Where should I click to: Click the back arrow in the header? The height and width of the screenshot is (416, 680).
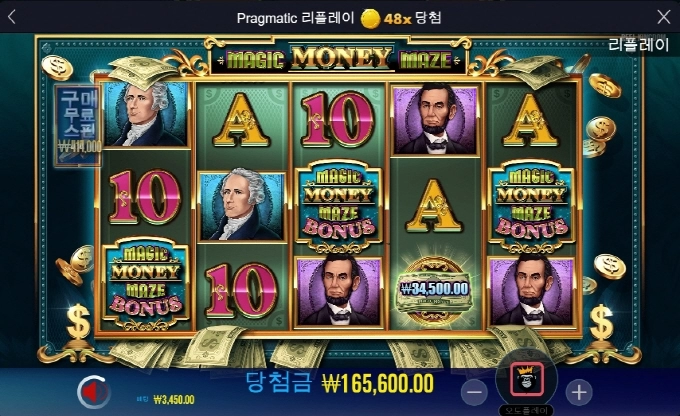(12, 17)
